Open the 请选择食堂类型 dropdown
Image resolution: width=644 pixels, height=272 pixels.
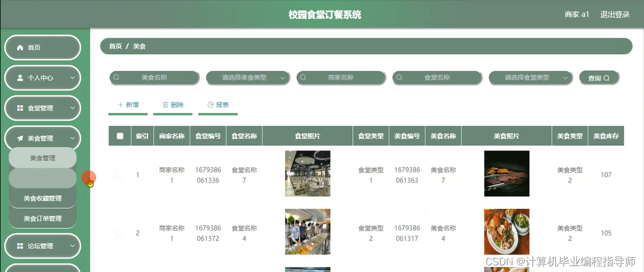point(531,77)
